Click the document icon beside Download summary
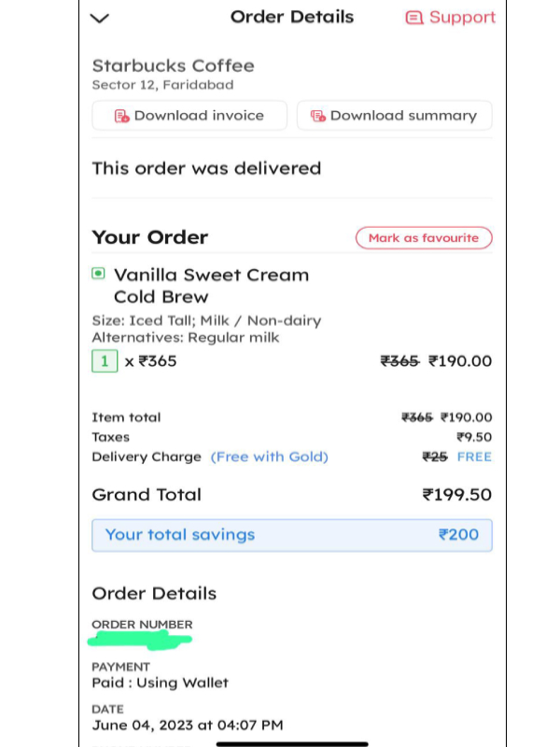This screenshot has height=747, width=560. tap(317, 115)
